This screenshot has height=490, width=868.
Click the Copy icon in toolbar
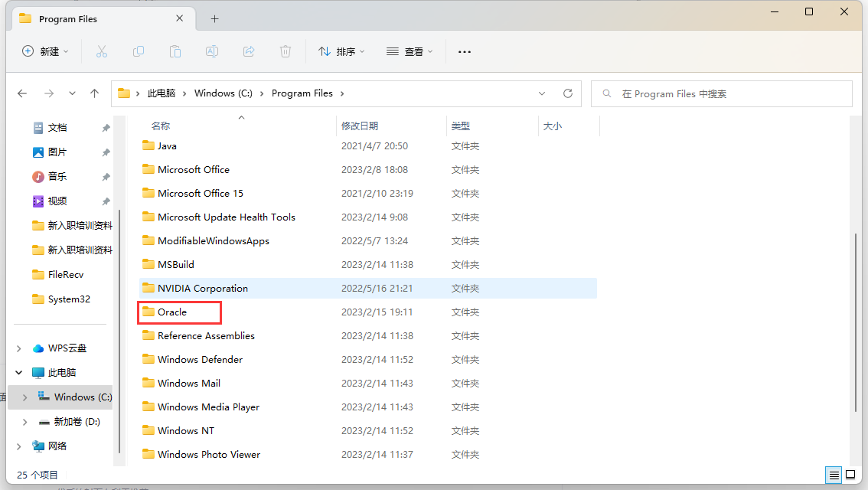139,51
